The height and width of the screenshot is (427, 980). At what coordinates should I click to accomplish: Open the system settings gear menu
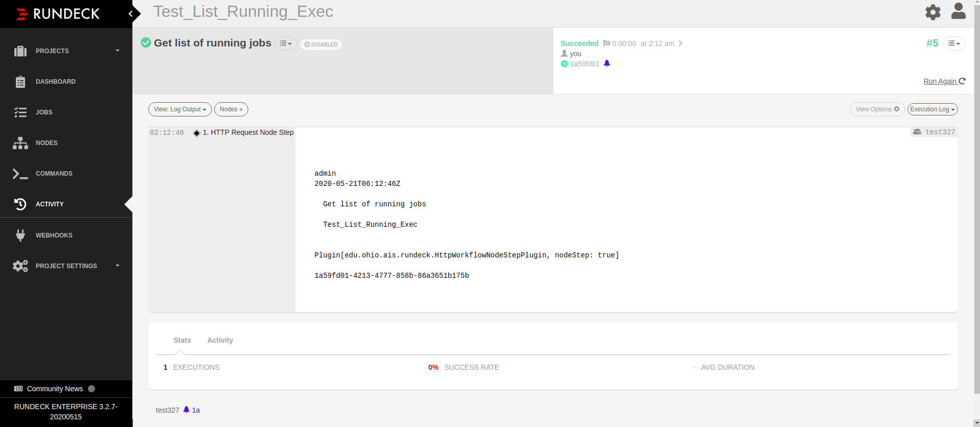[933, 12]
